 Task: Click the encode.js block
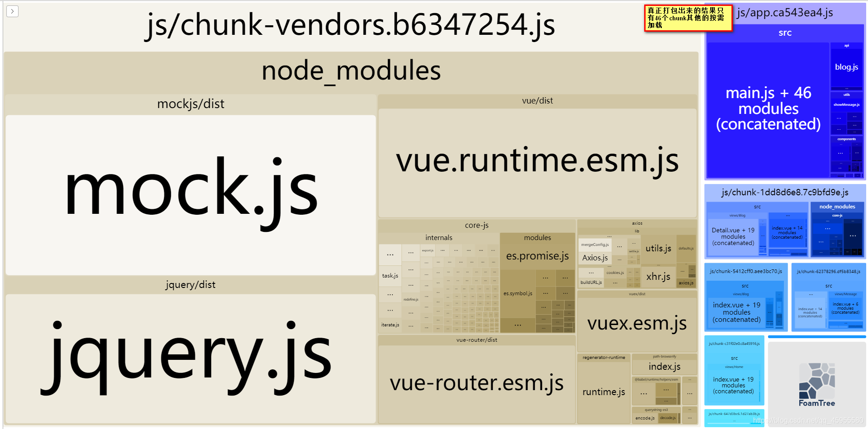click(x=645, y=418)
